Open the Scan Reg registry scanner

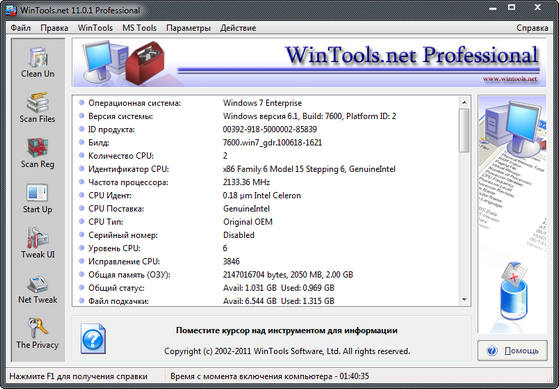point(37,153)
